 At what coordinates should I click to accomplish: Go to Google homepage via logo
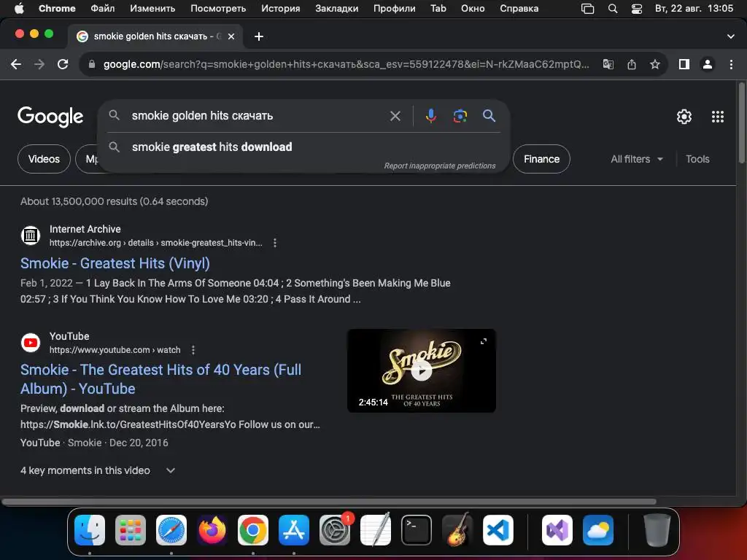pos(50,117)
